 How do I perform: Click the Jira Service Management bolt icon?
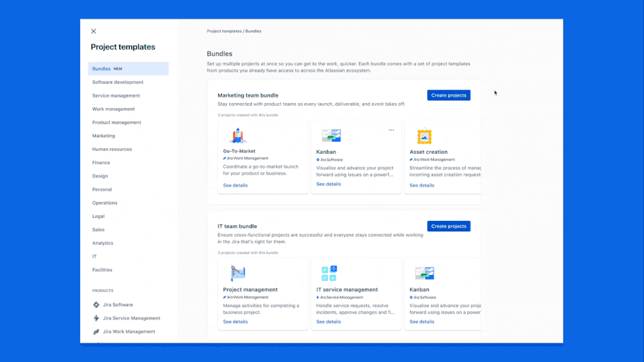[96, 318]
